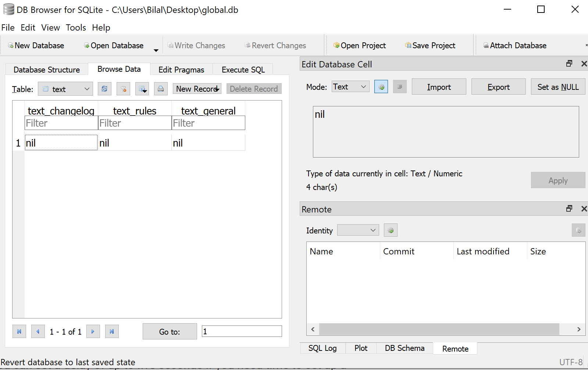This screenshot has height=370, width=588.
Task: Toggle word wrap icon in cell editor
Action: point(400,87)
